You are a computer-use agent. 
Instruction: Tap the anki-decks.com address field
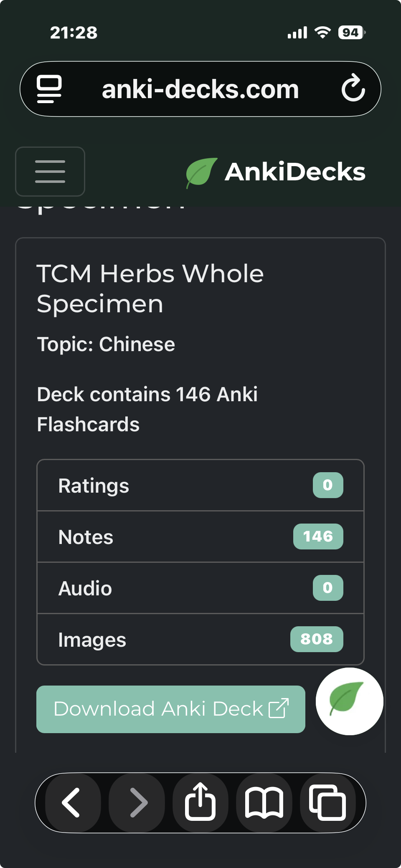coord(200,89)
